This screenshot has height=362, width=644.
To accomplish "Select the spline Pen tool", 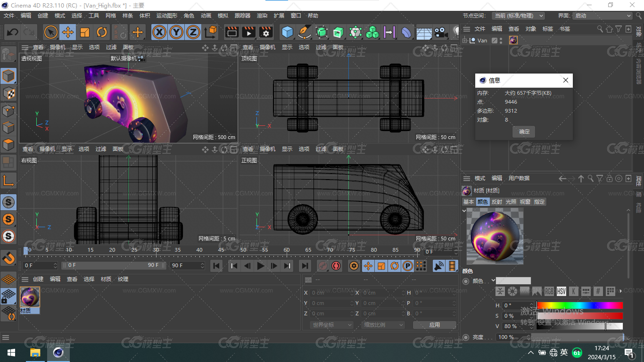I will (x=305, y=32).
